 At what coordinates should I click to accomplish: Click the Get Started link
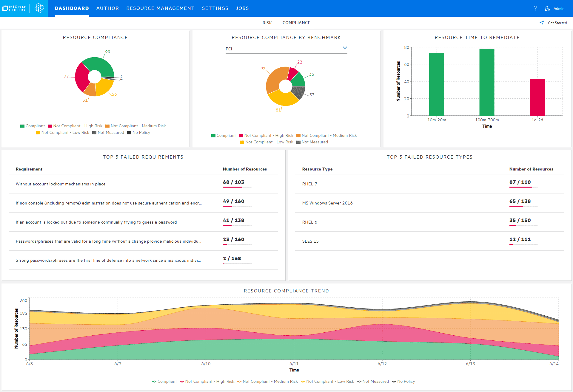coord(557,23)
